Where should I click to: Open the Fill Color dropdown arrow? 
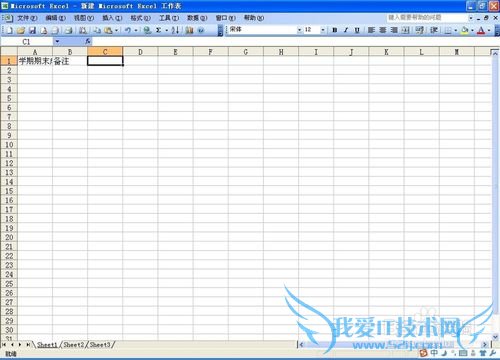[x=472, y=30]
